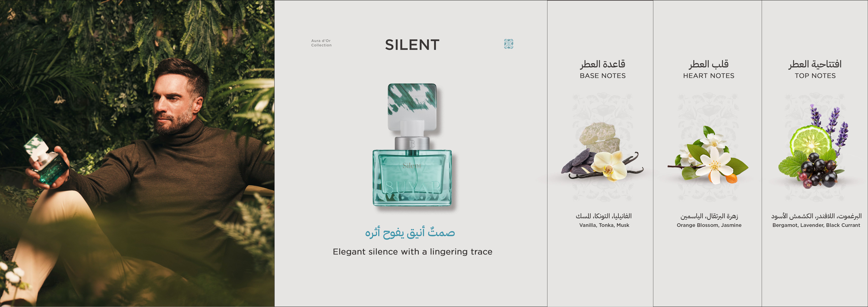Image resolution: width=868 pixels, height=307 pixels.
Task: Select the BASE NOTES heading
Action: coord(602,76)
